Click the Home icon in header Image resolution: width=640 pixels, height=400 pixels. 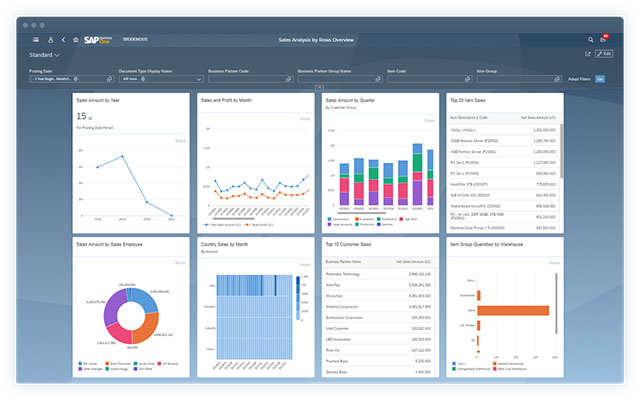point(75,39)
